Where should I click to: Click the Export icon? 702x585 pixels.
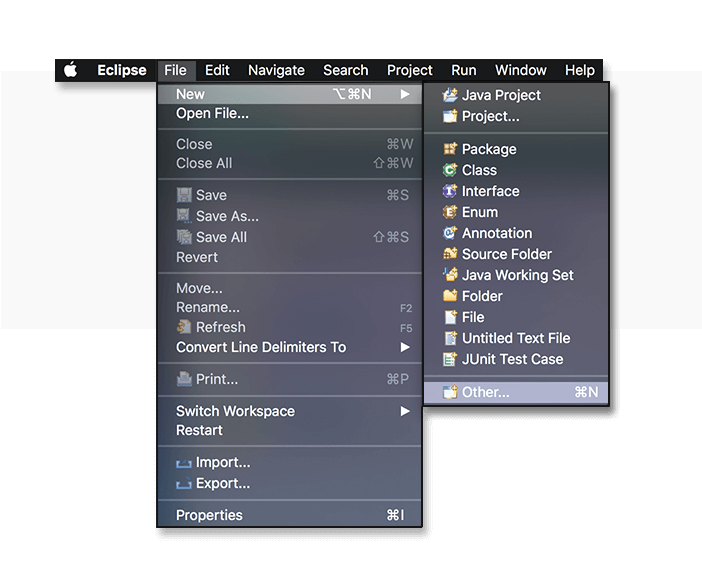184,484
